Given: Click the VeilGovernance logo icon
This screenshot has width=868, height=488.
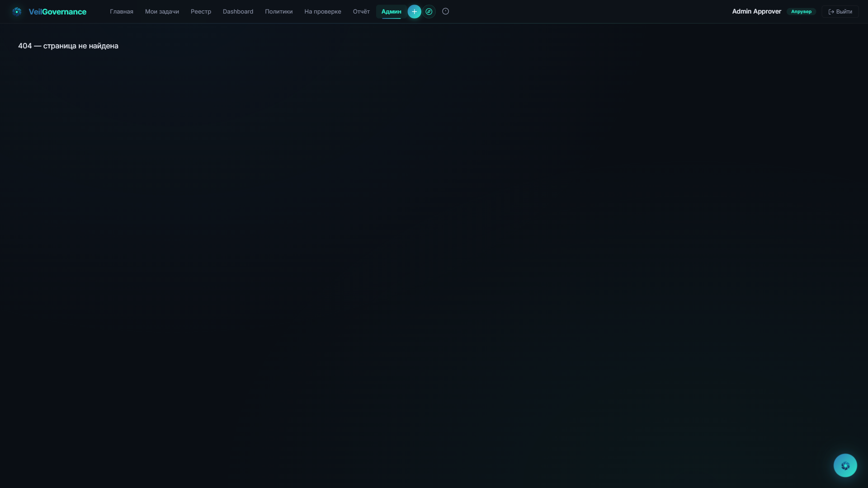Looking at the screenshot, I should (17, 12).
